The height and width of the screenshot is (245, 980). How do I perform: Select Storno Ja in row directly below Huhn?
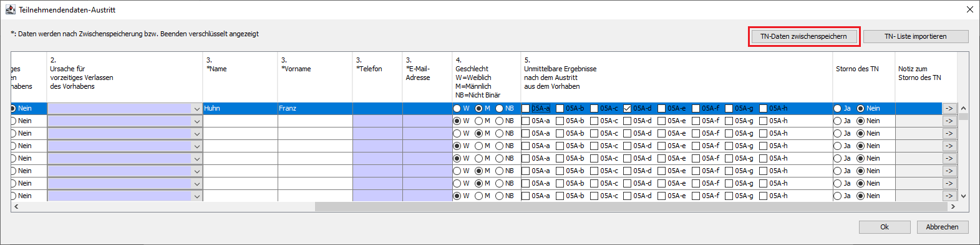coord(838,121)
